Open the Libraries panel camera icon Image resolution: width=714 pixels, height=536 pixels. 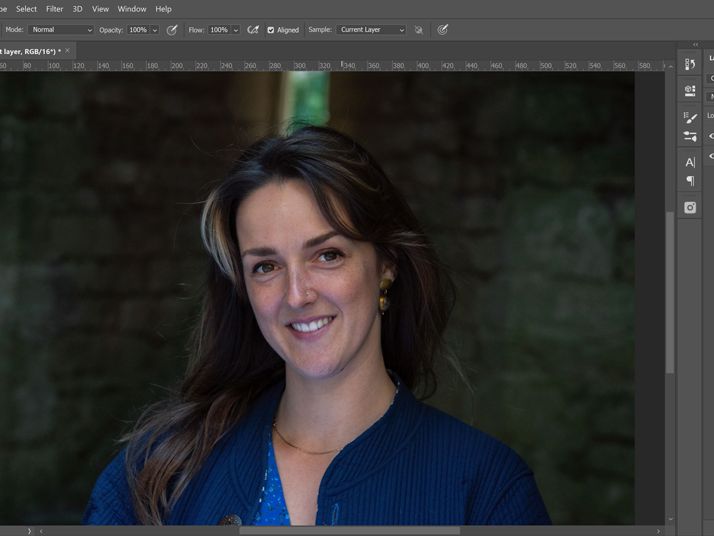(690, 208)
